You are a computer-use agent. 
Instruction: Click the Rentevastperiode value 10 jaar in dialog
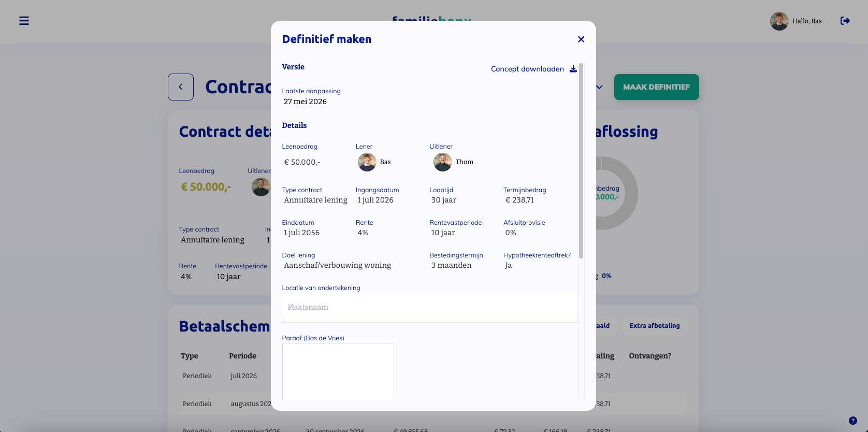(443, 233)
